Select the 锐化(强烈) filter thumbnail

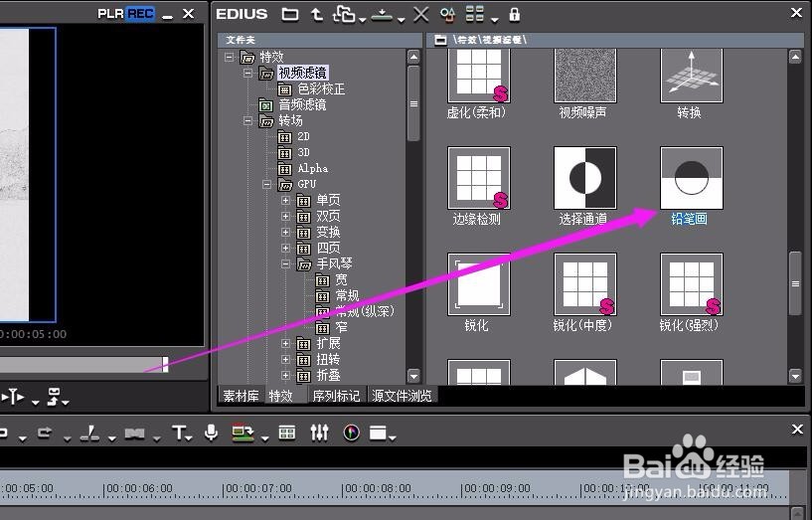(x=692, y=284)
